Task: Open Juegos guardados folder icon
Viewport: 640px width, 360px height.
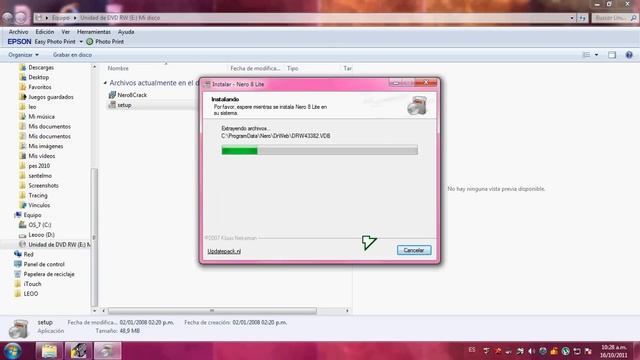Action: pyautogui.click(x=23, y=97)
